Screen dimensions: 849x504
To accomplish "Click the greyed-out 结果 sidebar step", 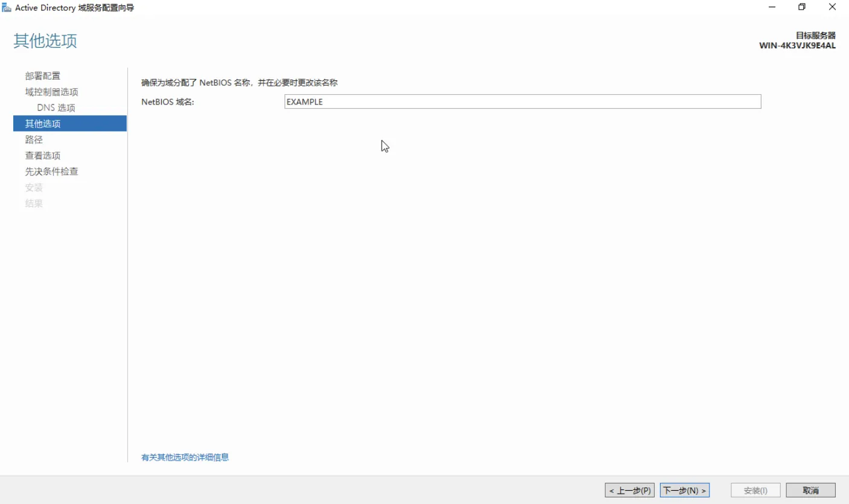I will tap(34, 203).
